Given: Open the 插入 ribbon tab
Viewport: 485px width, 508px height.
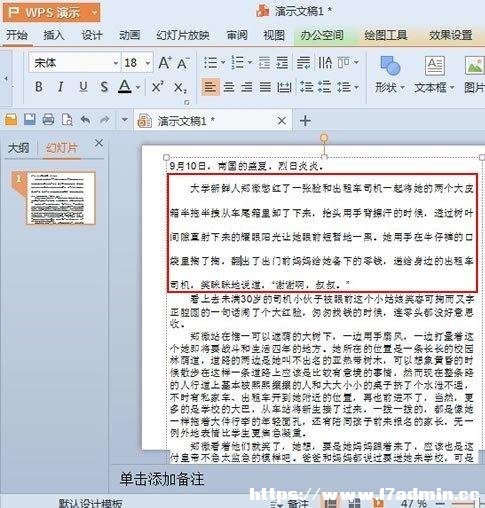Looking at the screenshot, I should [54, 35].
